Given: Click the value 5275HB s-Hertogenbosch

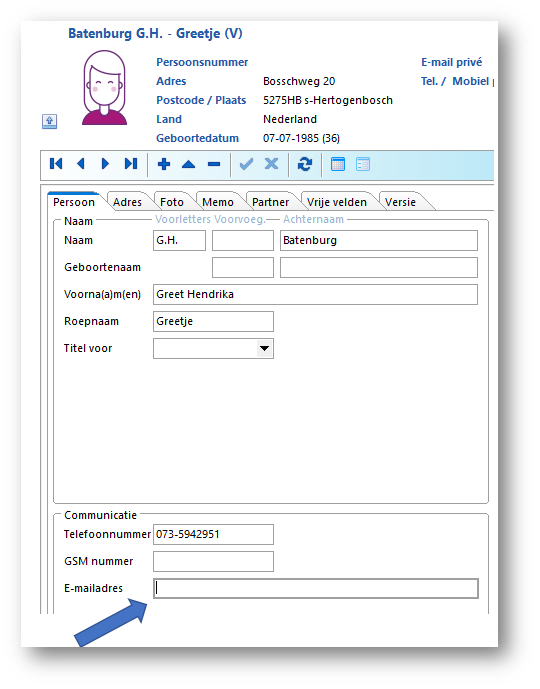Looking at the screenshot, I should [328, 100].
